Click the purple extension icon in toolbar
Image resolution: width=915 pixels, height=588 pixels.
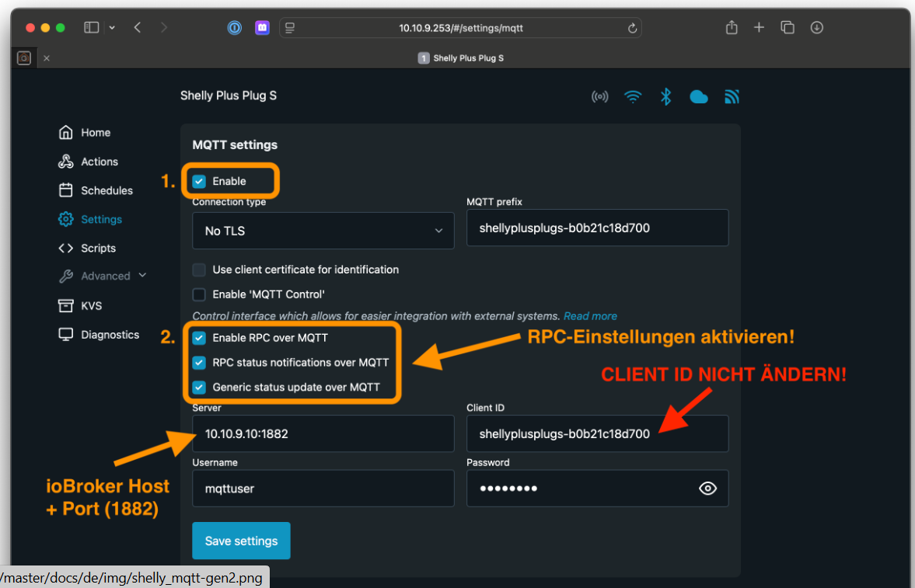tap(263, 27)
